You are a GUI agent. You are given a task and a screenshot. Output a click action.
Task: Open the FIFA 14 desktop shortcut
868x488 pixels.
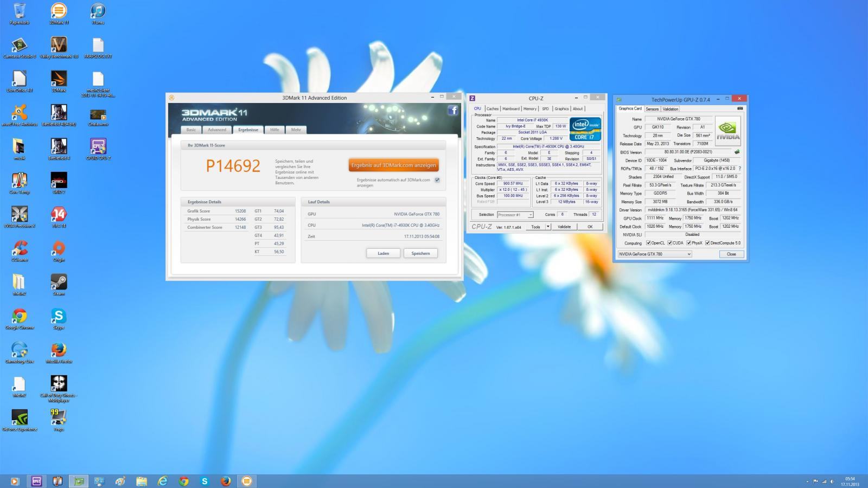(59, 217)
